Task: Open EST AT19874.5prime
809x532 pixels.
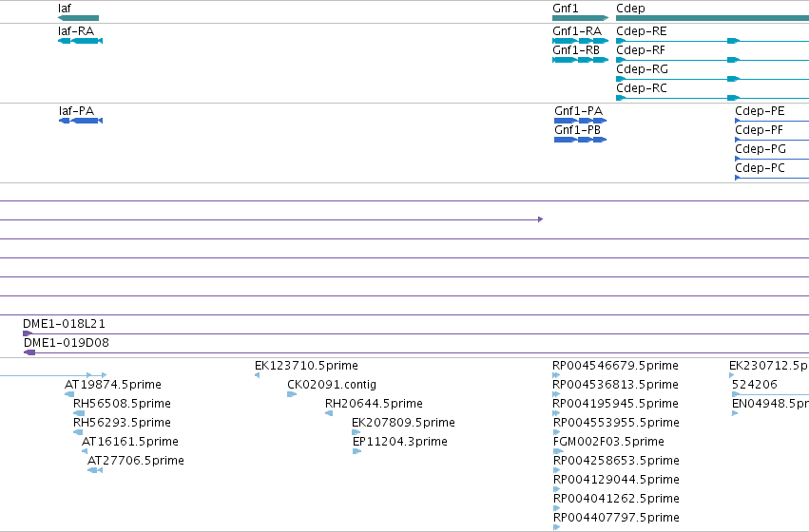Action: pos(69,394)
